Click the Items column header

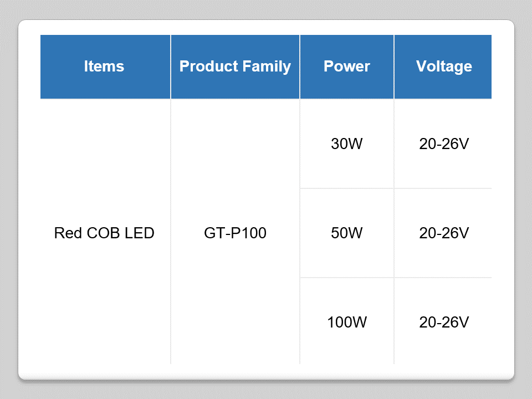104,66
